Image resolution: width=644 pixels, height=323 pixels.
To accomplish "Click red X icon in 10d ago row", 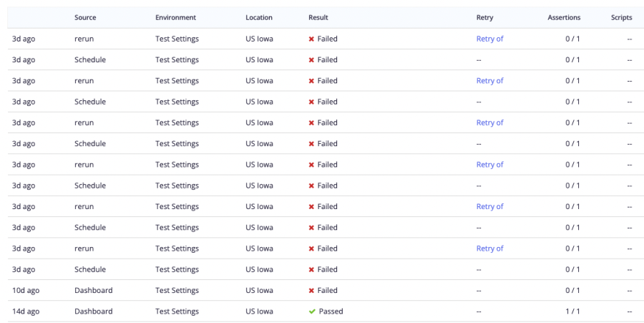I will click(312, 291).
